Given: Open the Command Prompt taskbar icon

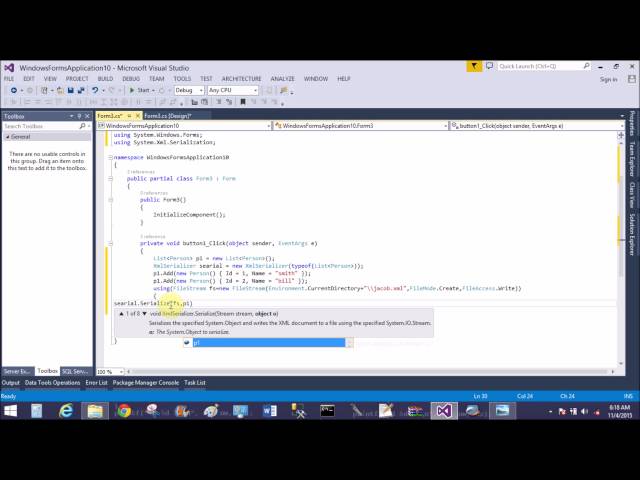Looking at the screenshot, I should click(327, 411).
